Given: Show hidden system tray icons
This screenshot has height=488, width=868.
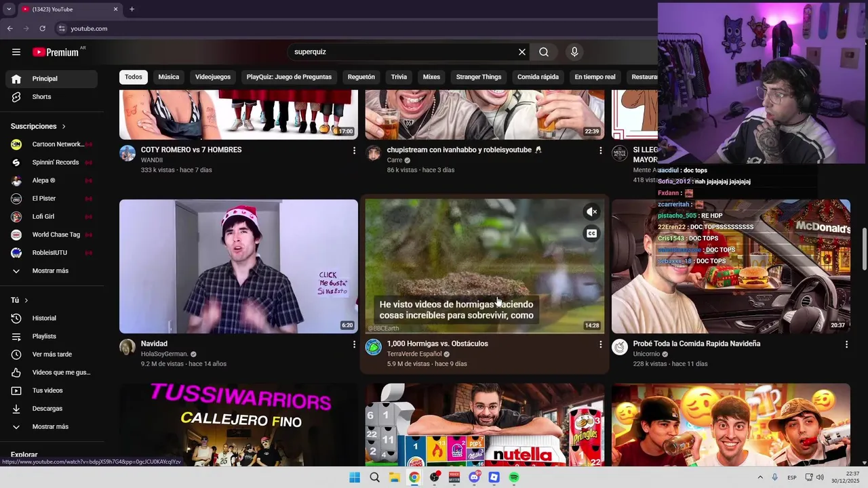Looking at the screenshot, I should tap(760, 478).
